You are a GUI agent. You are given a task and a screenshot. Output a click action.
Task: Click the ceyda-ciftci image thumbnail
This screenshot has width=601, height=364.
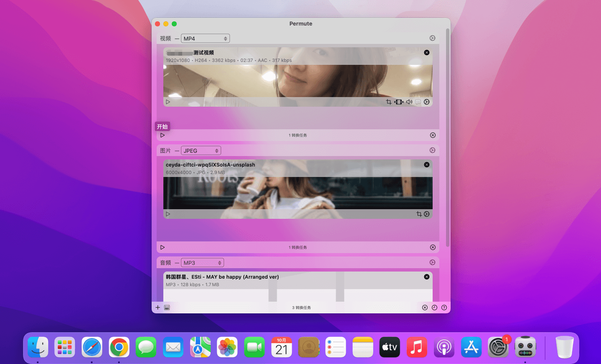pos(297,192)
